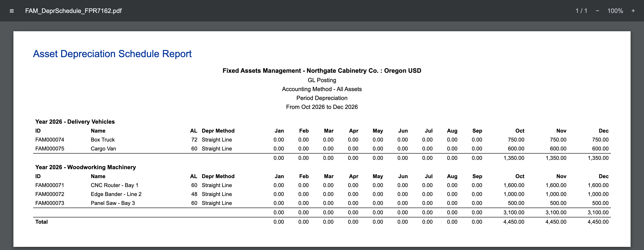Click the From Oct 2026 to Dec 2026 line
The height and width of the screenshot is (250, 644).
coord(322,107)
